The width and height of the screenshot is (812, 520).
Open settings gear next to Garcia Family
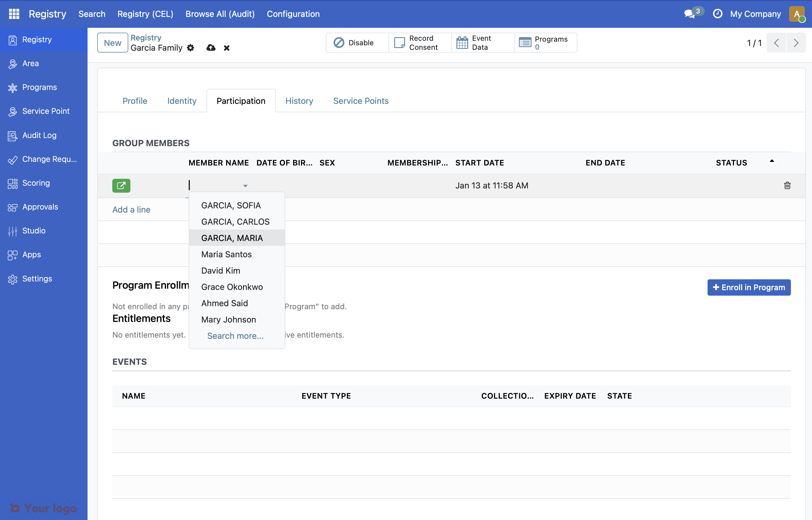coord(191,48)
